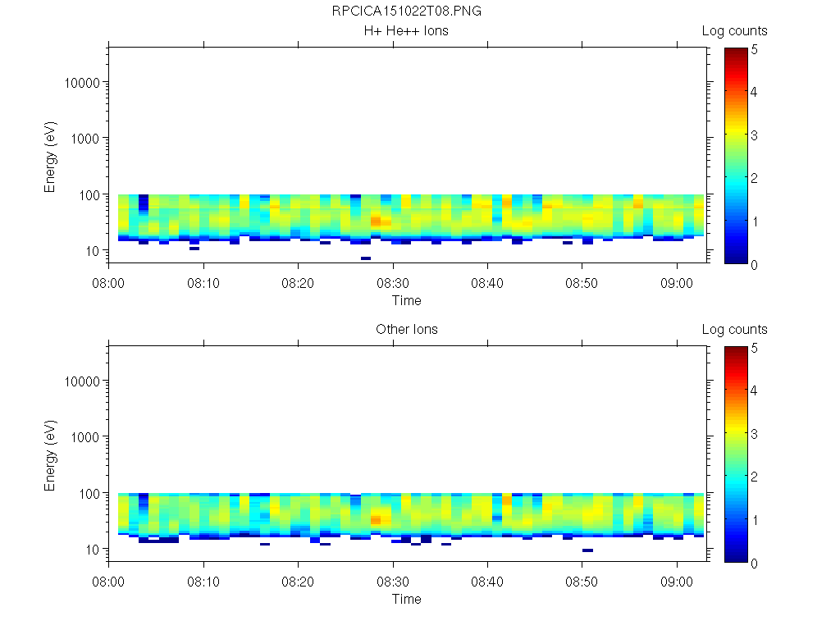Click the 3 label on top color scale

(755, 135)
